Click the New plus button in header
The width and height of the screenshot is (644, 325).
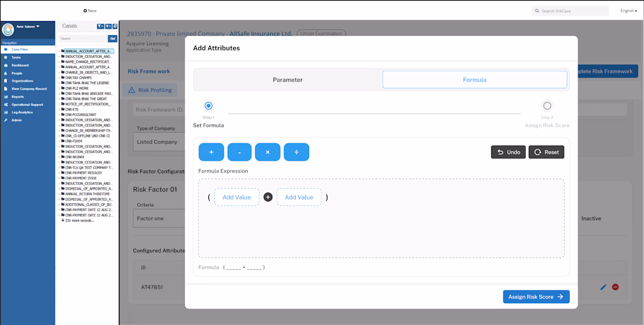coord(90,11)
